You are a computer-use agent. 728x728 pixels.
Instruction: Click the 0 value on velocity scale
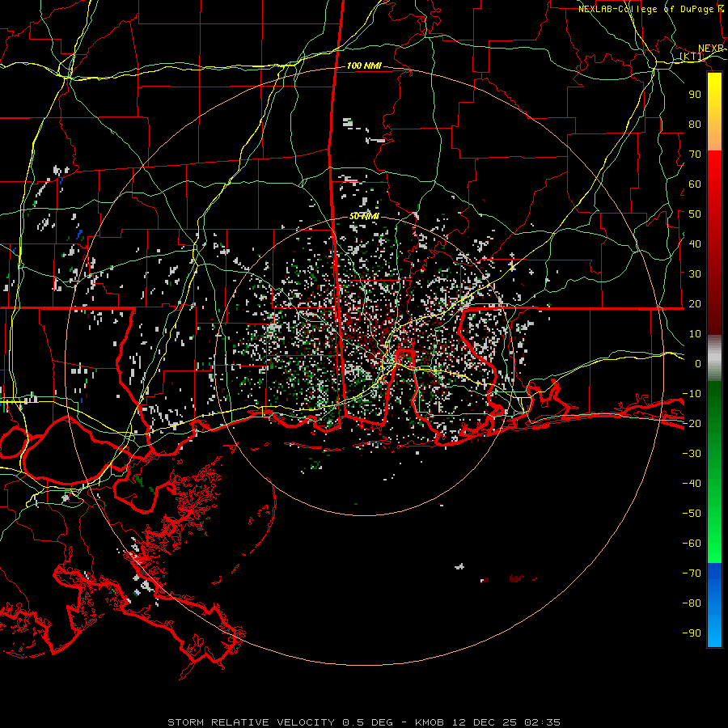tap(698, 363)
